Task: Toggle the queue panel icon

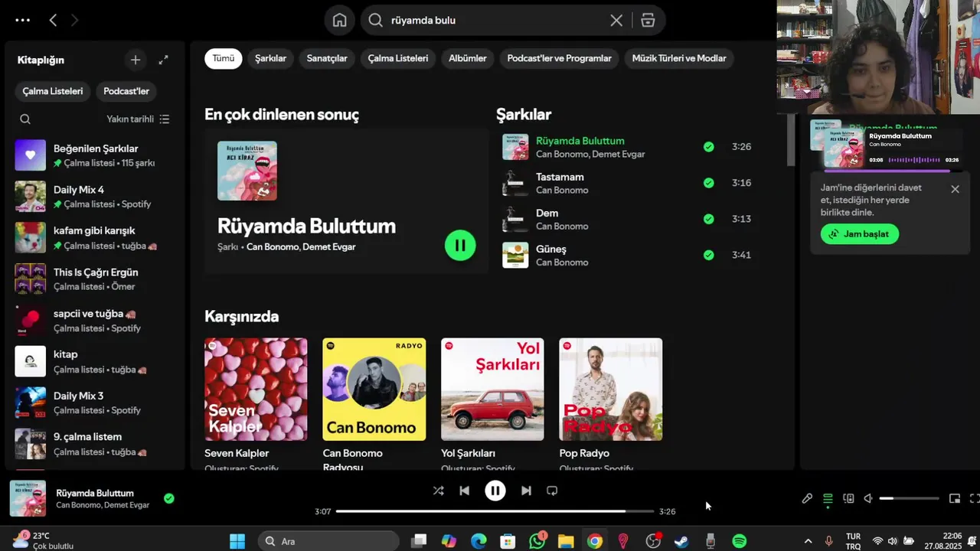Action: tap(828, 498)
